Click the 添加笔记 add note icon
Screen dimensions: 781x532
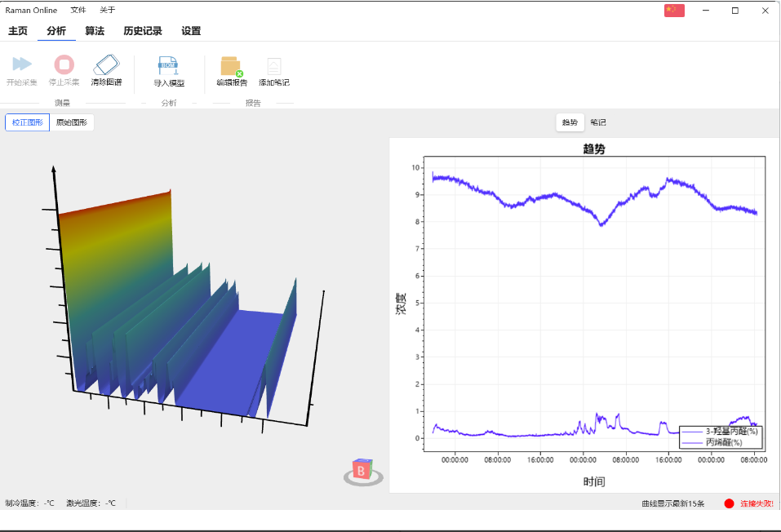(x=273, y=67)
